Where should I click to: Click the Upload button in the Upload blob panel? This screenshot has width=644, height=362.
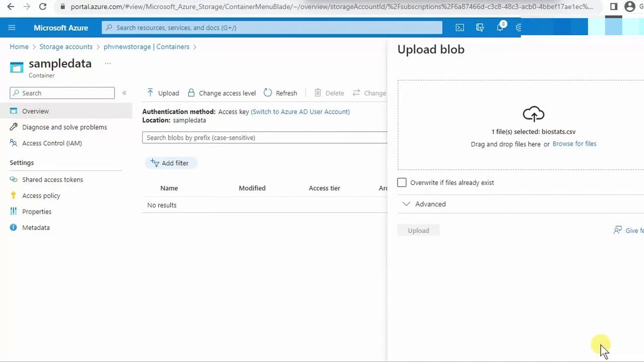point(419,230)
